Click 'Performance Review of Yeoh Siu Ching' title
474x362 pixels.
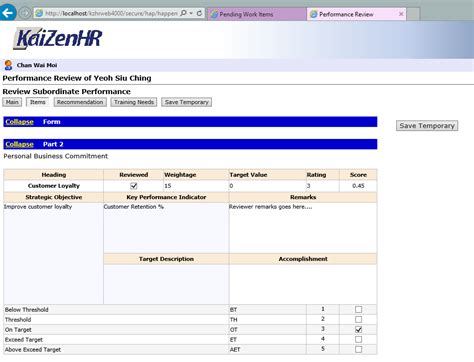[x=77, y=78]
